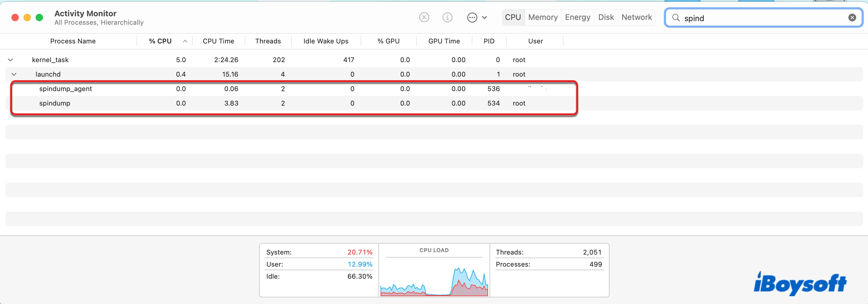Collapse the kernel_task process tree
This screenshot has height=304, width=868.
click(x=11, y=60)
